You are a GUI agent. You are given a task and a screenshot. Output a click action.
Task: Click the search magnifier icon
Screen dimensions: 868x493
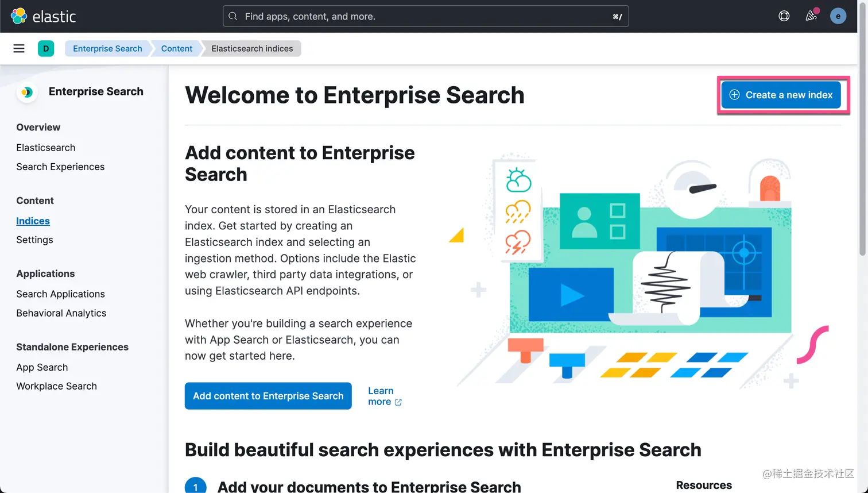pyautogui.click(x=233, y=16)
